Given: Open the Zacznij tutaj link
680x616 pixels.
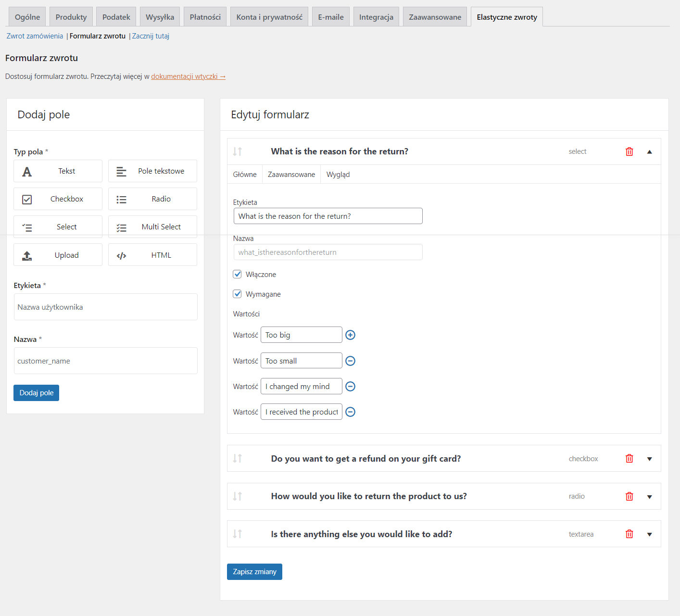Looking at the screenshot, I should tap(151, 36).
